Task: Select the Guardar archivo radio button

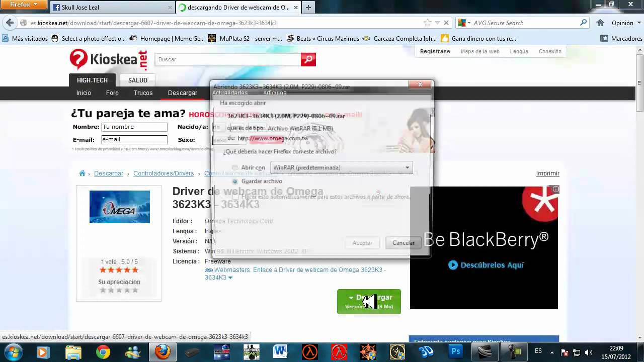Action: click(235, 181)
